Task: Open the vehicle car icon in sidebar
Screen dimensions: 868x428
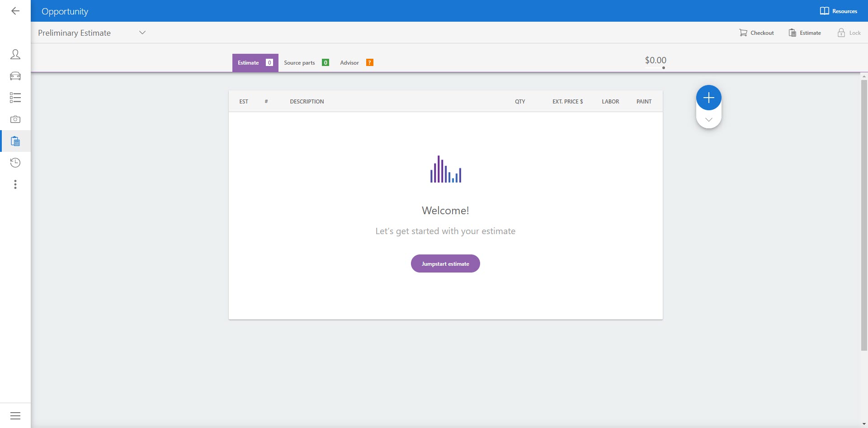Action: [x=15, y=76]
